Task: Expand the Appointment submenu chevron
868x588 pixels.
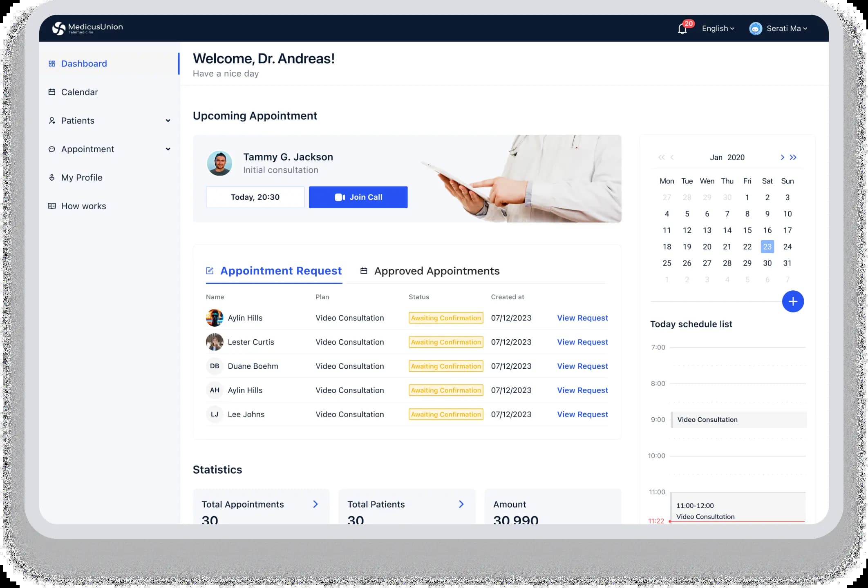Action: pos(168,149)
